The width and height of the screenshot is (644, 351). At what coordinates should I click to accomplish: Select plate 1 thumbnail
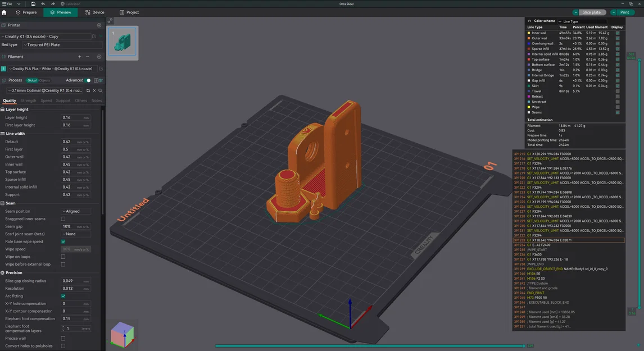tap(123, 42)
